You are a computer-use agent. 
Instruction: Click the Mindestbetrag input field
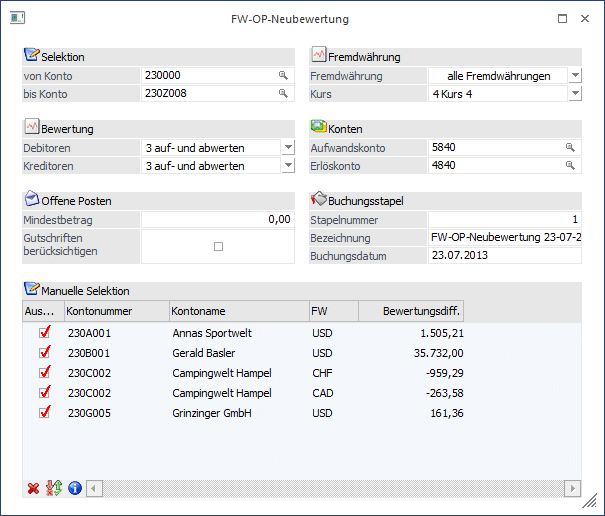[217, 219]
